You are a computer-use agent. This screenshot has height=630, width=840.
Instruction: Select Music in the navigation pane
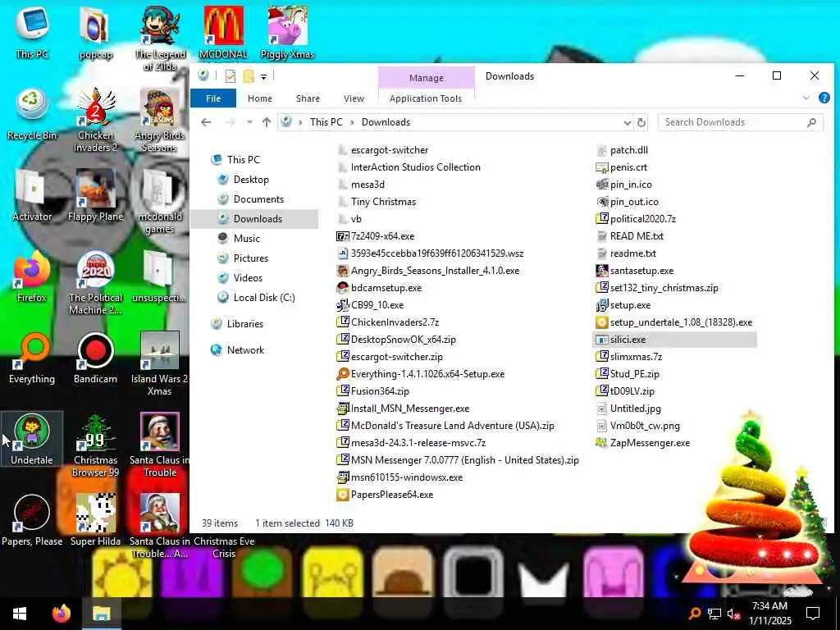point(246,239)
